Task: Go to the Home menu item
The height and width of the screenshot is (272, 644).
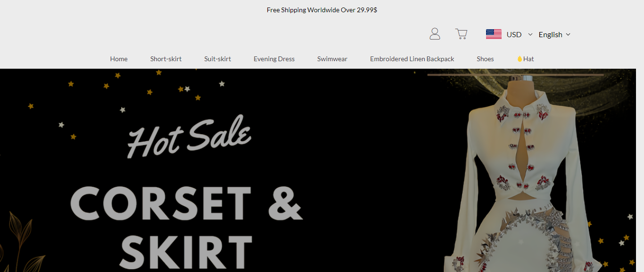Action: pyautogui.click(x=119, y=59)
